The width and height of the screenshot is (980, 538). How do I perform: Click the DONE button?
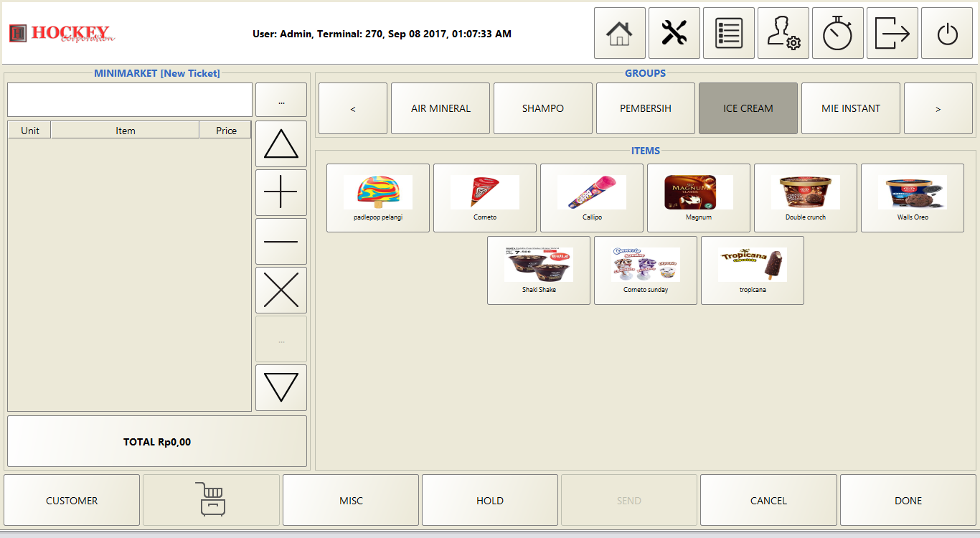(908, 500)
